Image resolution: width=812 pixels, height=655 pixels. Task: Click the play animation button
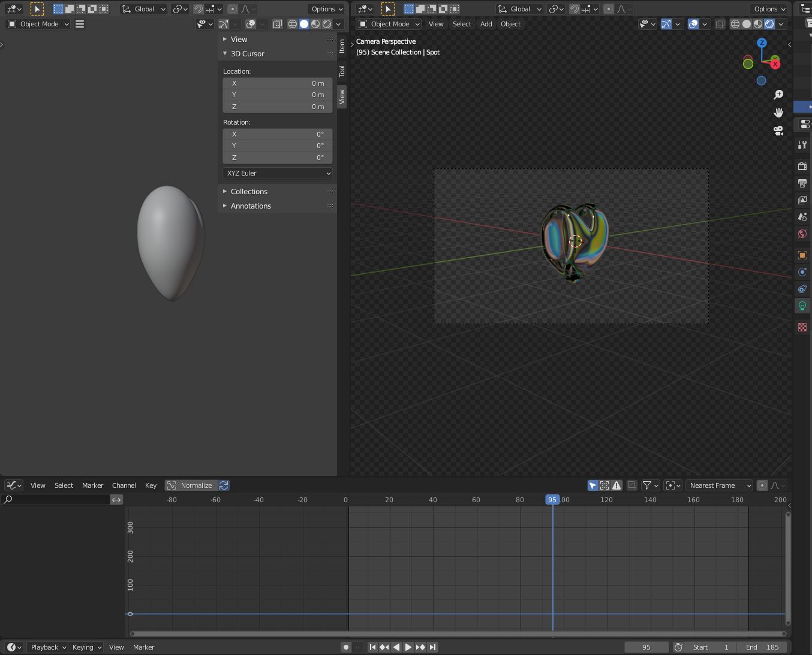point(408,647)
